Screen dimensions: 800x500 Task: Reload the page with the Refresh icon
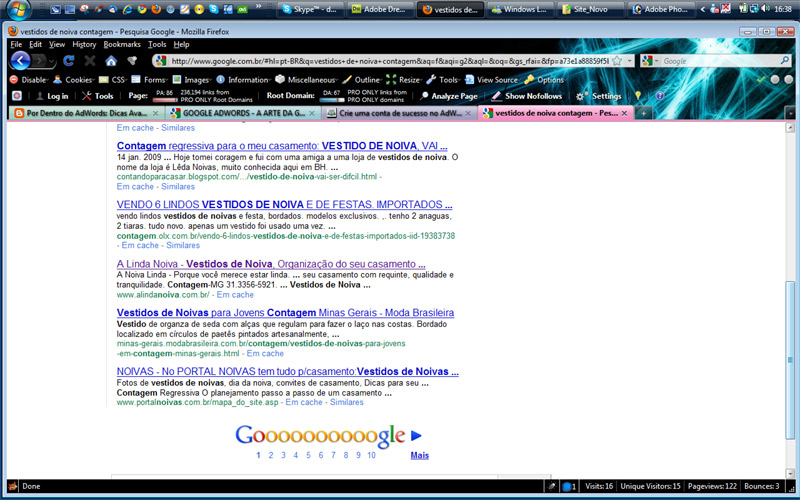(x=68, y=61)
